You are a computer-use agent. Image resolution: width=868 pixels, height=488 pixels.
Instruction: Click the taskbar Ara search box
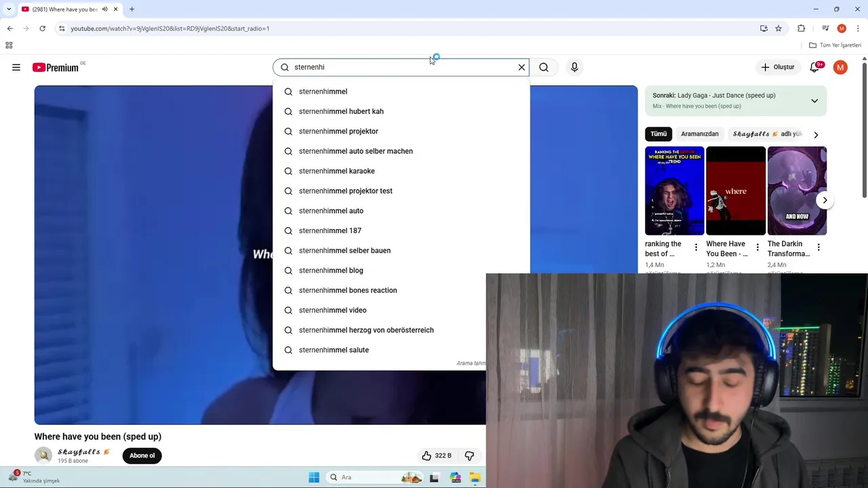tap(374, 477)
